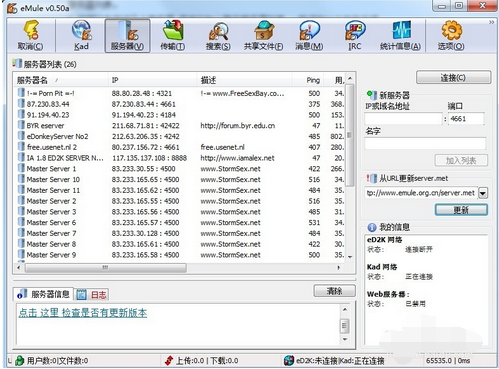Click the eMule title bar app icon

click(x=12, y=8)
